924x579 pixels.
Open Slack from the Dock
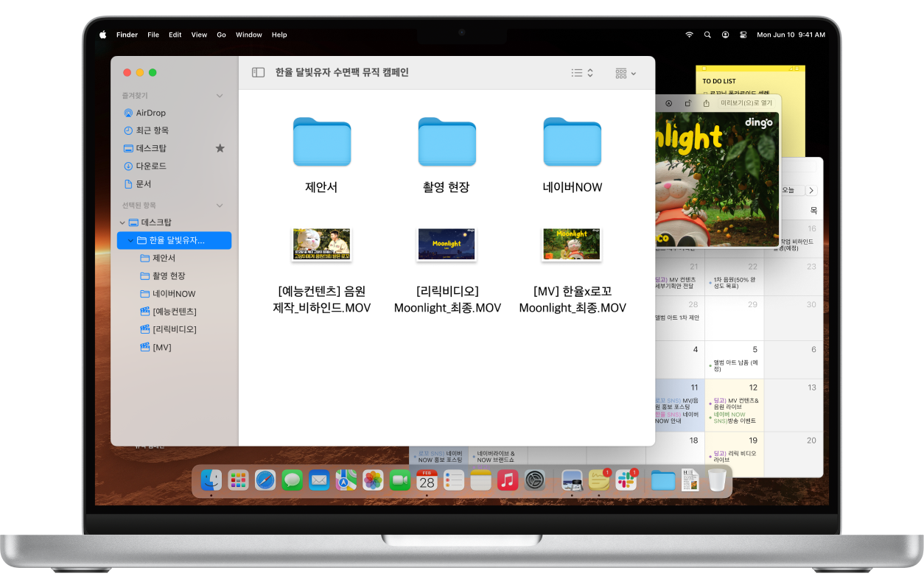pyautogui.click(x=626, y=480)
